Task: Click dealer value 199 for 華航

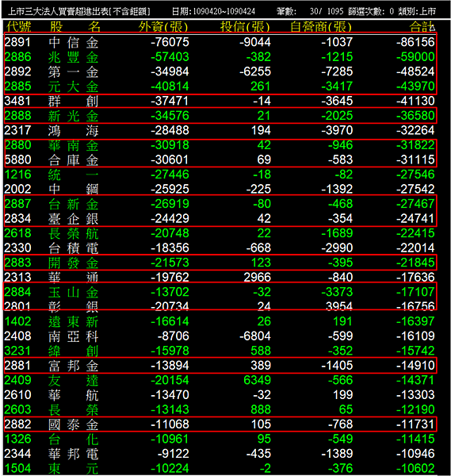Action: point(342,394)
